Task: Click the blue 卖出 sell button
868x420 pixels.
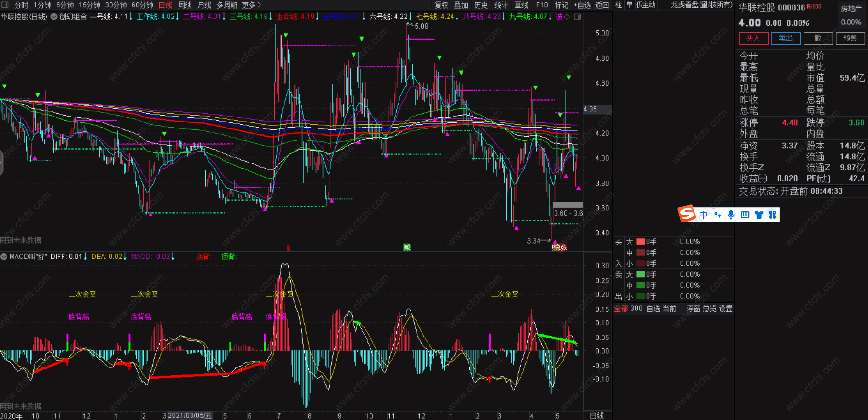Action: click(786, 38)
